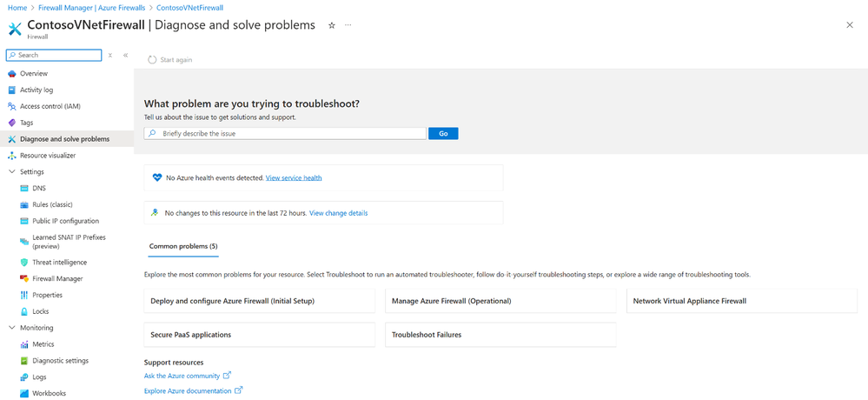Click the Workbooks icon

[x=23, y=393]
